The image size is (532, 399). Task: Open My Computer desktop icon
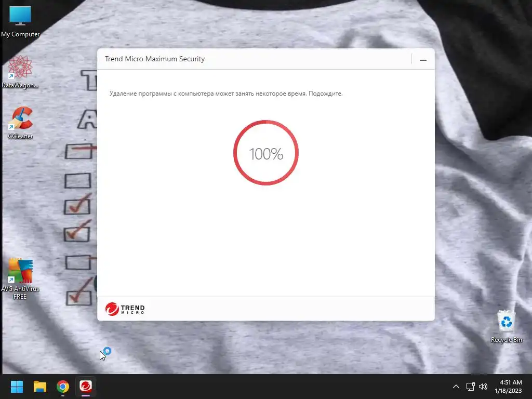(x=20, y=22)
